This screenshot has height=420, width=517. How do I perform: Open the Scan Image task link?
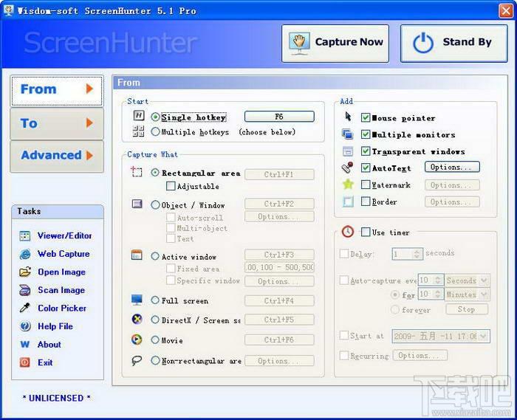tap(61, 290)
